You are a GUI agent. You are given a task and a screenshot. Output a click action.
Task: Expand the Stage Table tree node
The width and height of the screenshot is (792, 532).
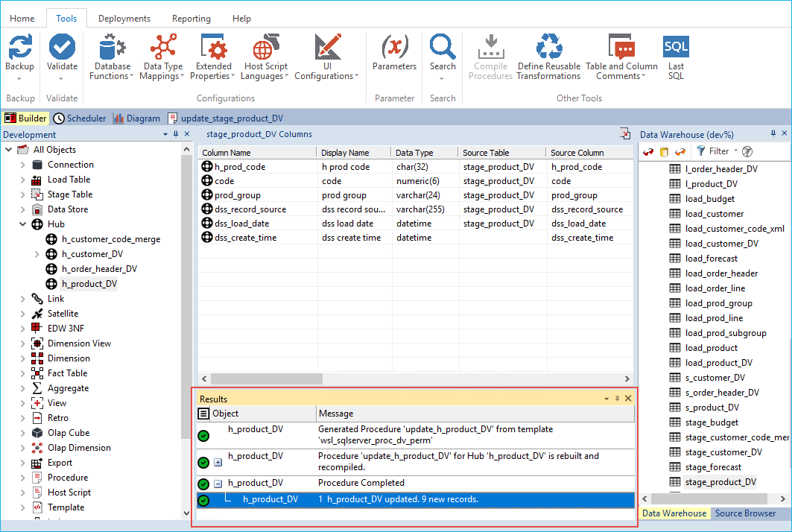point(23,194)
